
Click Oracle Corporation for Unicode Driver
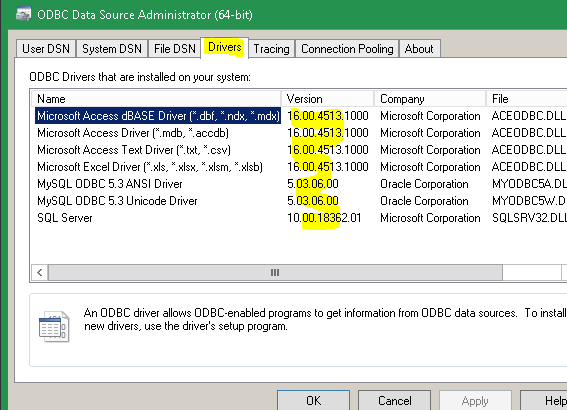pyautogui.click(x=424, y=201)
